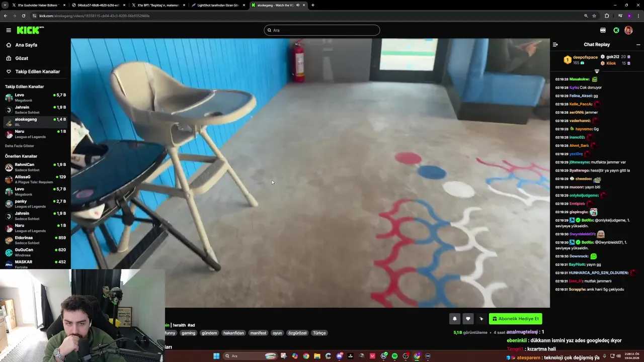The width and height of the screenshot is (644, 362).
Task: Open GuGuCan recommended channel
Action: click(x=35, y=252)
